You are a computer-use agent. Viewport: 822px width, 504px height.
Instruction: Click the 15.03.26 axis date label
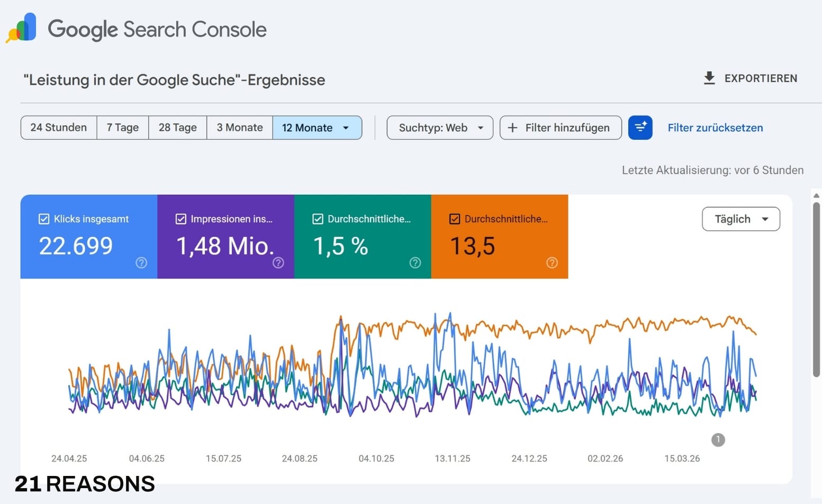tap(682, 458)
